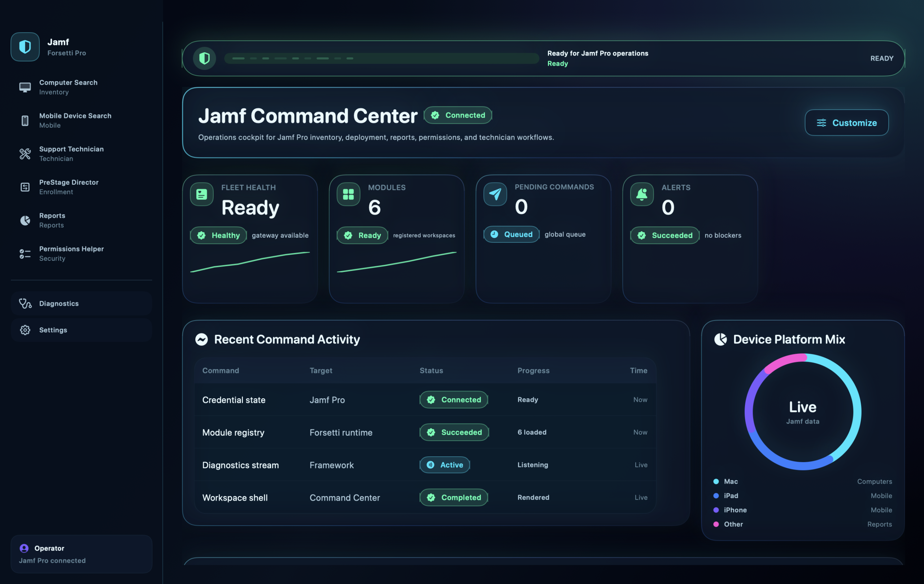Click the Device Platform Mix pie icon
Viewport: 924px width, 584px height.
pos(720,339)
